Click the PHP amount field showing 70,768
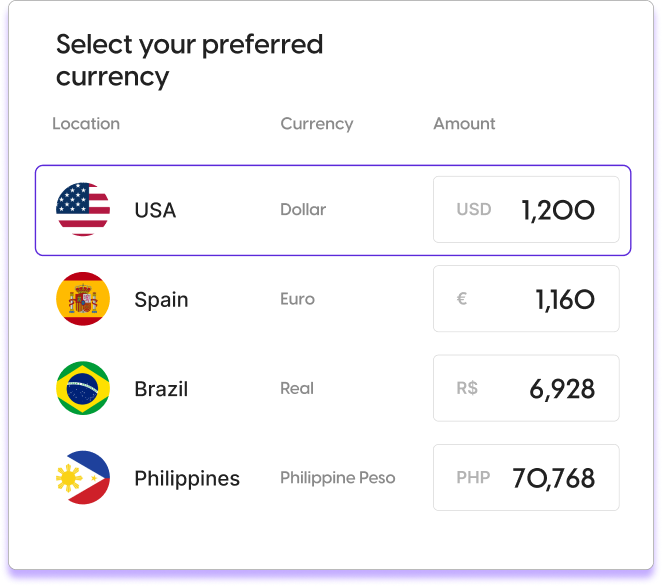The image size is (662, 586). pyautogui.click(x=526, y=477)
